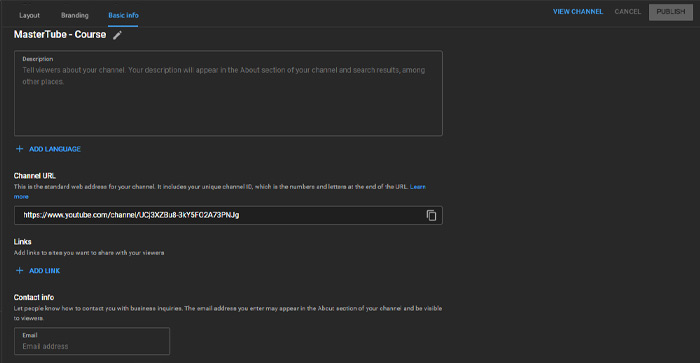This screenshot has width=700, height=363.
Task: Open Learn more link under Channel URL
Action: click(x=417, y=187)
